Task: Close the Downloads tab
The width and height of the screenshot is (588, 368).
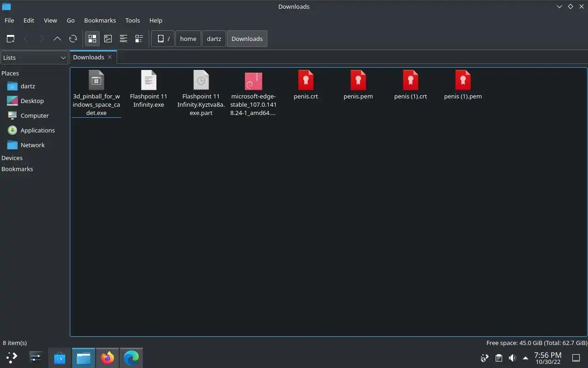Action: pyautogui.click(x=110, y=57)
